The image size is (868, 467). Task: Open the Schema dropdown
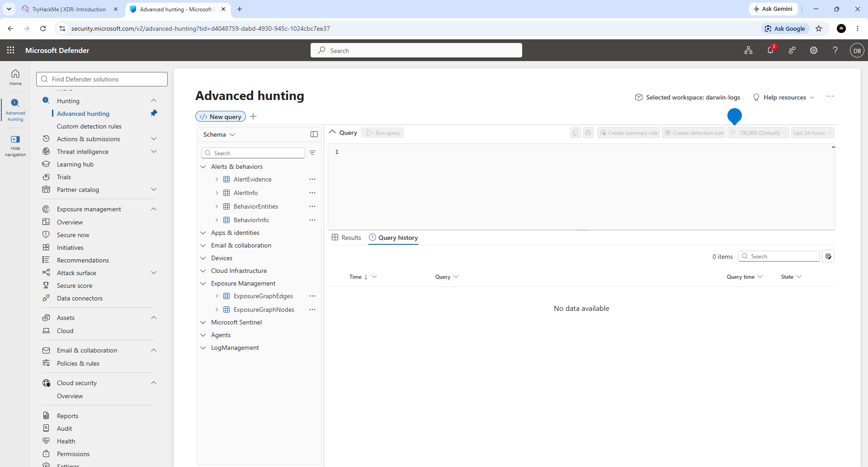click(x=219, y=134)
